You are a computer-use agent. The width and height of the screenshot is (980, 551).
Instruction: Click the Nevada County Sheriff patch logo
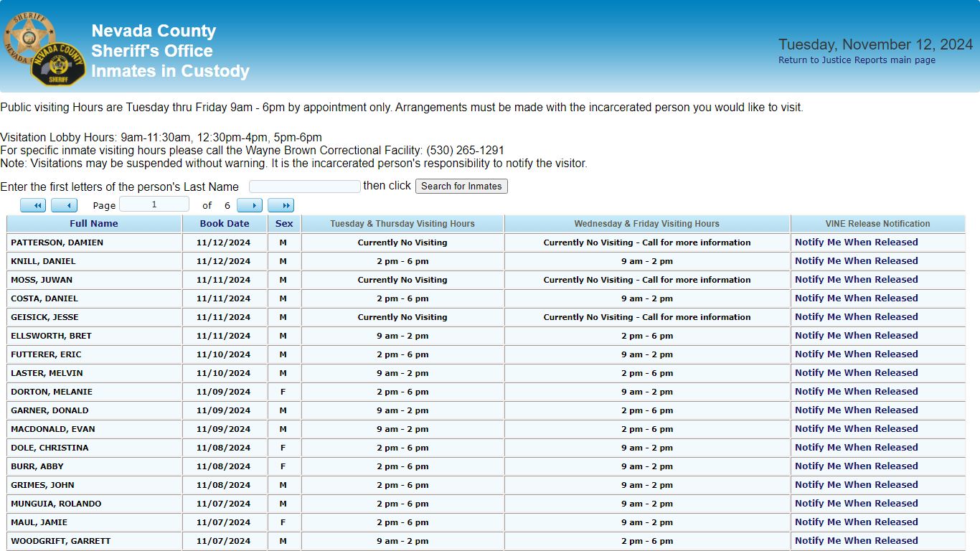[x=58, y=65]
